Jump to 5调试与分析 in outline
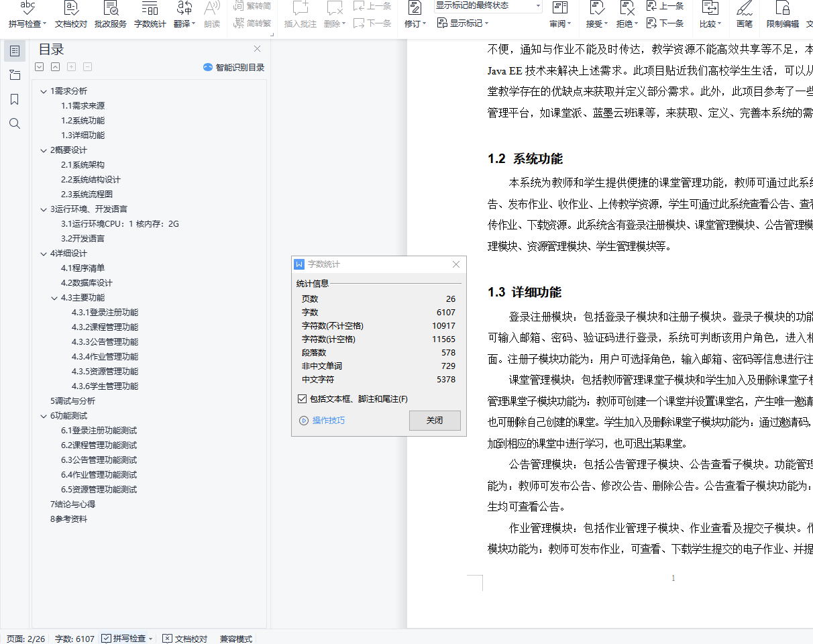813x644 pixels. pos(72,401)
